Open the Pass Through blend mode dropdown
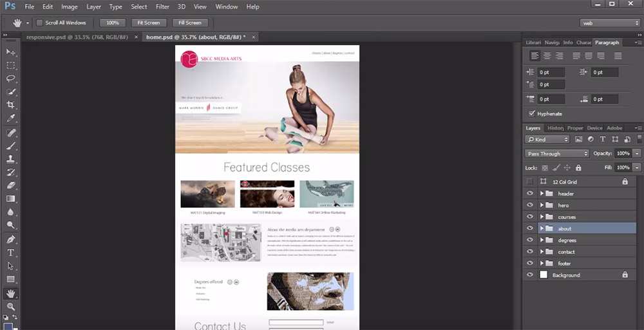 556,153
